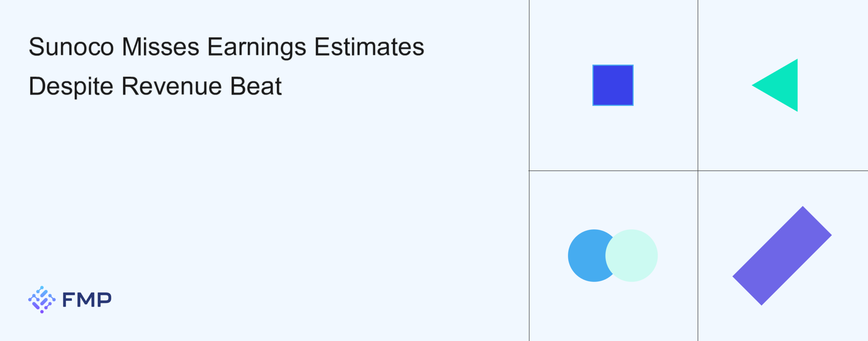Click the word "Despite" in headline
This screenshot has width=868, height=341.
tap(71, 87)
